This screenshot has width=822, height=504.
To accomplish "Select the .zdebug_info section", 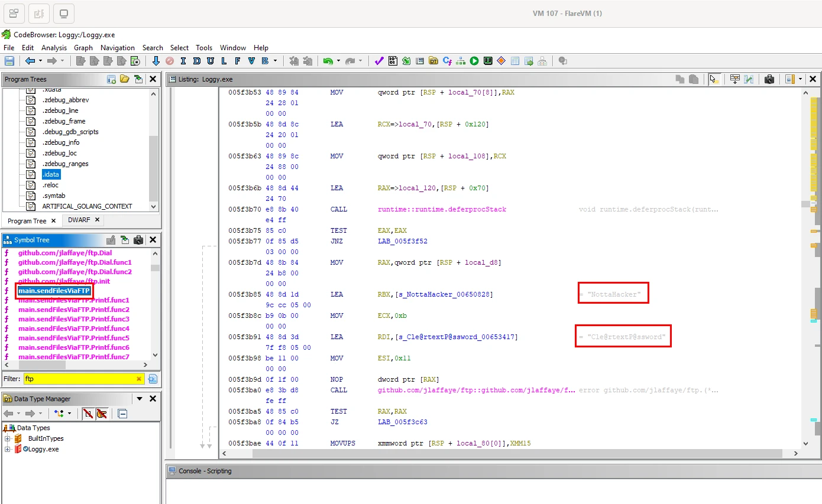I will (61, 142).
